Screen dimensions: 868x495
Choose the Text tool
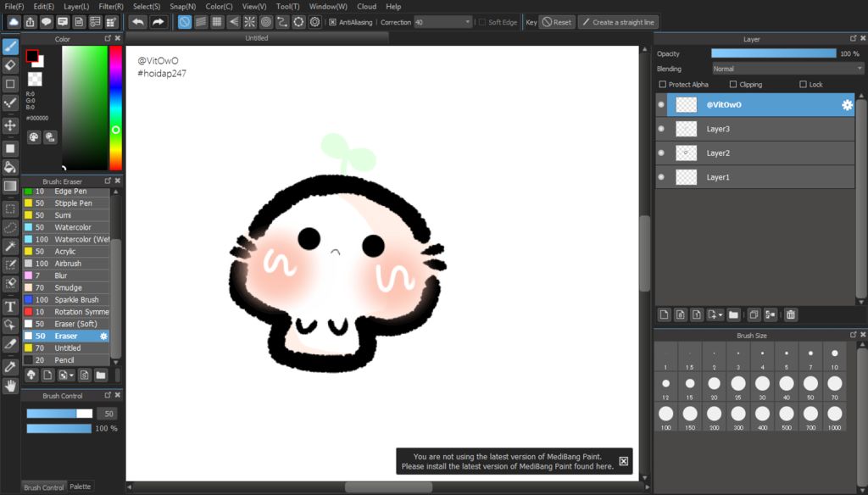(x=10, y=306)
